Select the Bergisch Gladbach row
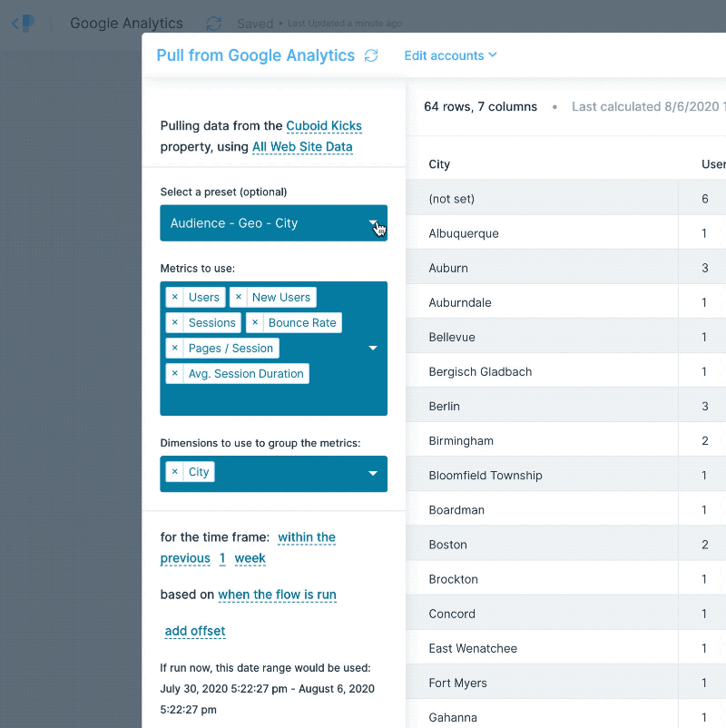The height and width of the screenshot is (728, 726). coord(565,372)
